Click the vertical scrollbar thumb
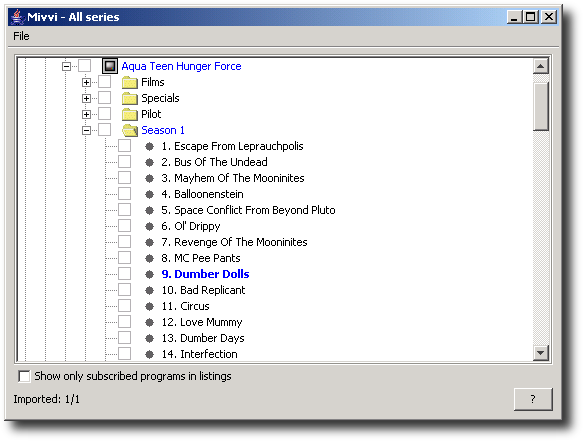This screenshot has height=441, width=583. tap(540, 106)
